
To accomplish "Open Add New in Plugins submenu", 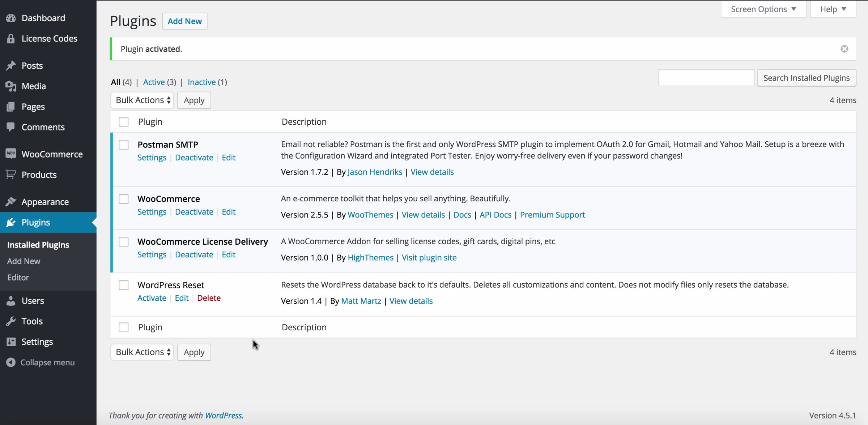I will pyautogui.click(x=24, y=261).
